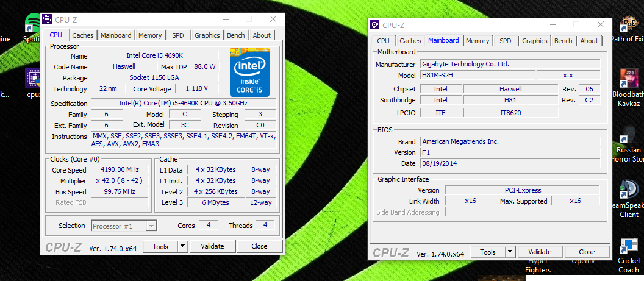Screen dimensions: 644x281
Task: Expand Tools dropdown arrow in left CPU-Z window
Action: tap(183, 246)
